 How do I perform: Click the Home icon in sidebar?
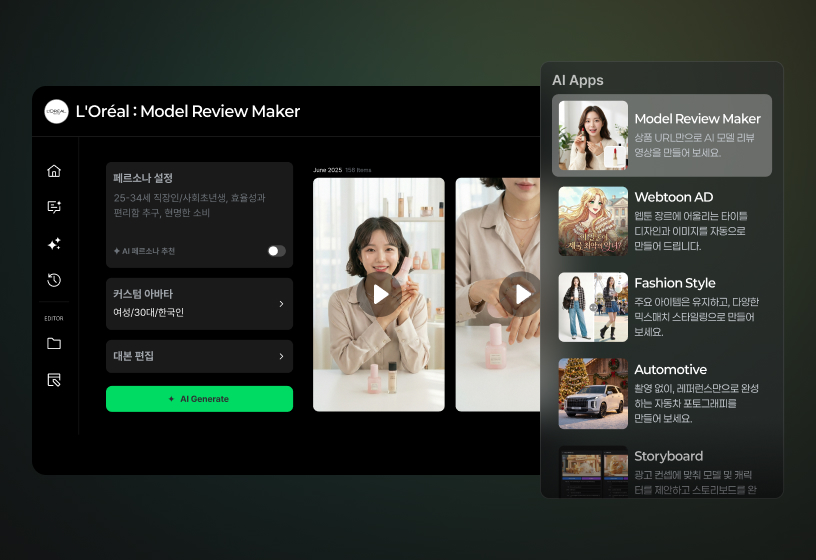tap(54, 171)
